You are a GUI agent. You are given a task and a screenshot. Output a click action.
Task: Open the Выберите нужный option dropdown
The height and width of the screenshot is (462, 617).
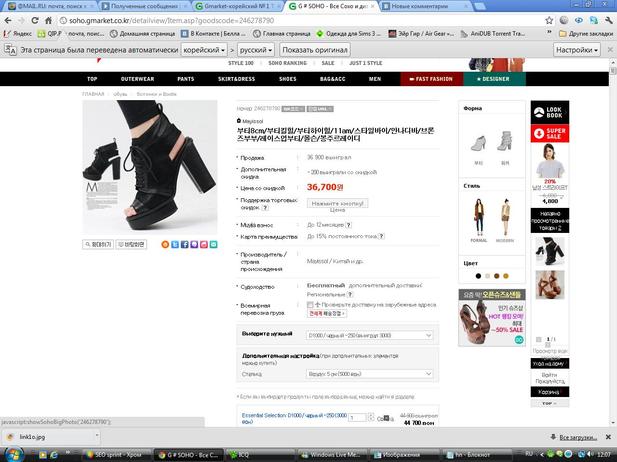click(369, 336)
